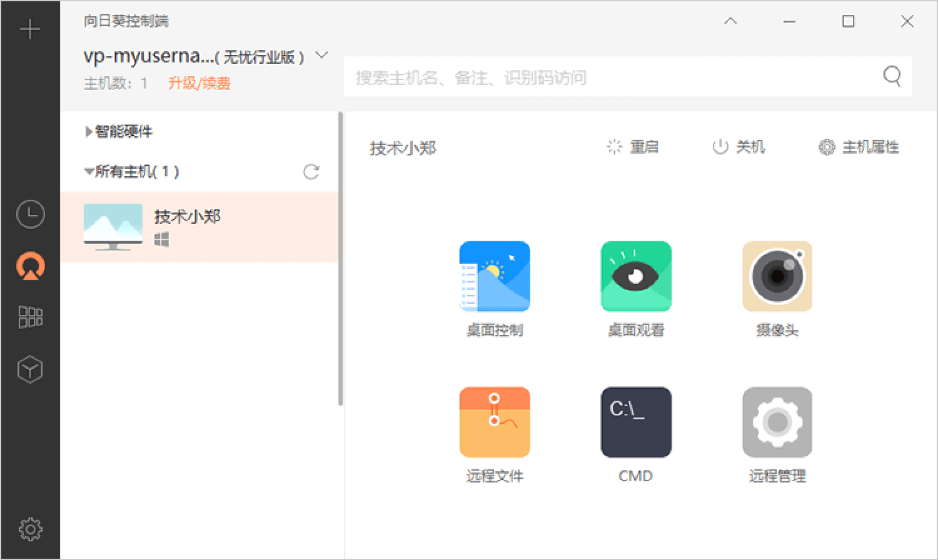Close the 向日葵控制端 window
This screenshot has width=938, height=560.
(907, 21)
